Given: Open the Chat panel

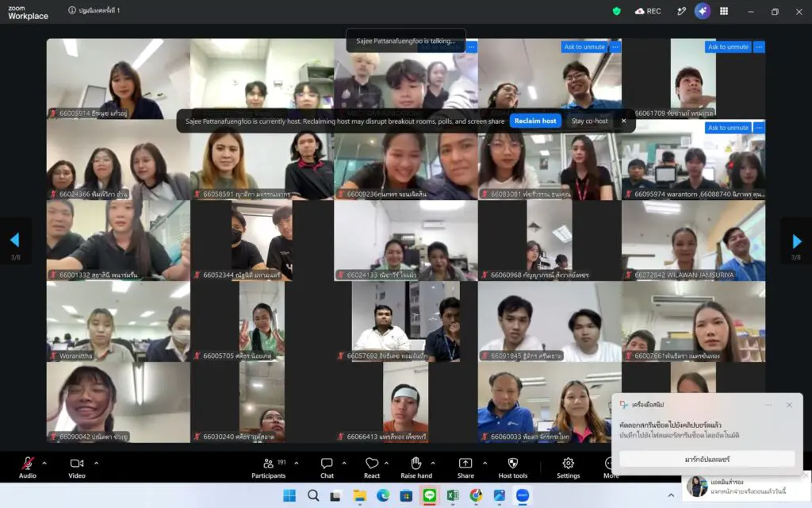Looking at the screenshot, I should (327, 467).
